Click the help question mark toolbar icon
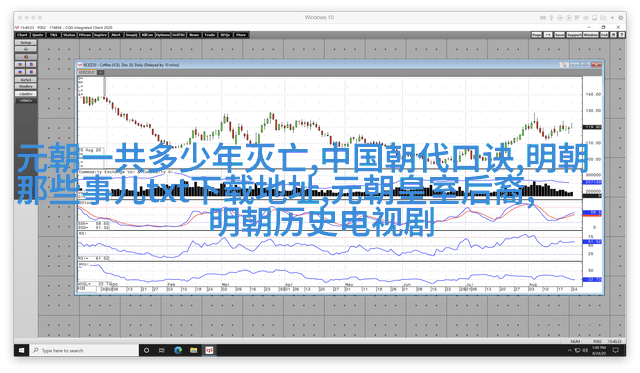 coord(622,35)
